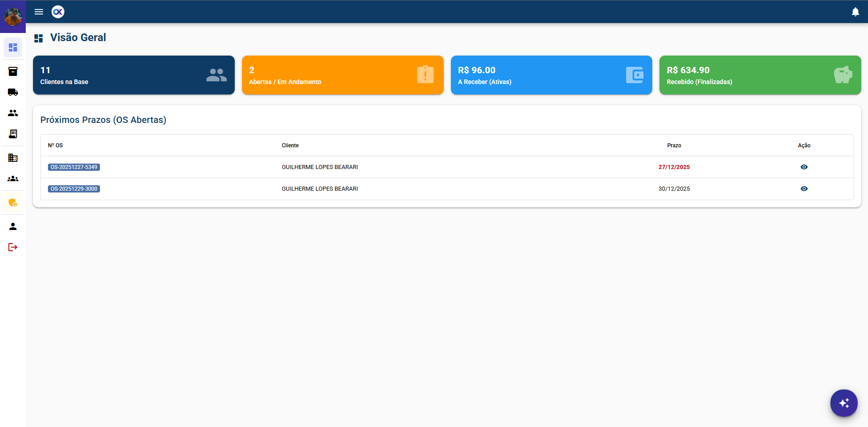Click the OX logo in the top bar
868x427 pixels.
pyautogui.click(x=57, y=12)
